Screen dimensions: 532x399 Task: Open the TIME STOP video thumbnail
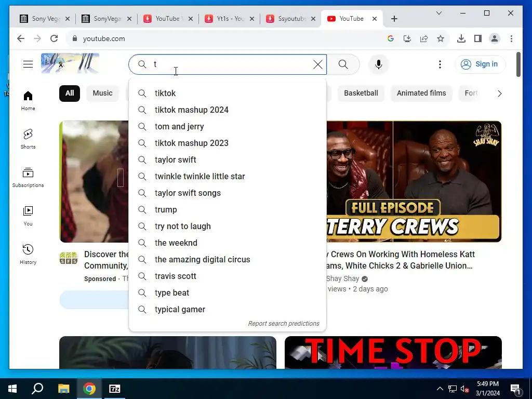pos(393,353)
